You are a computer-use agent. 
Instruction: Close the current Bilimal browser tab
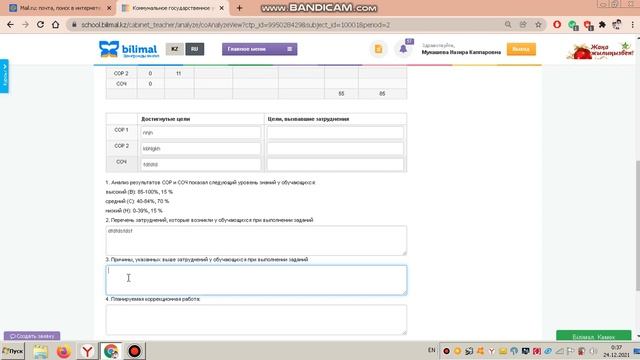point(221,8)
